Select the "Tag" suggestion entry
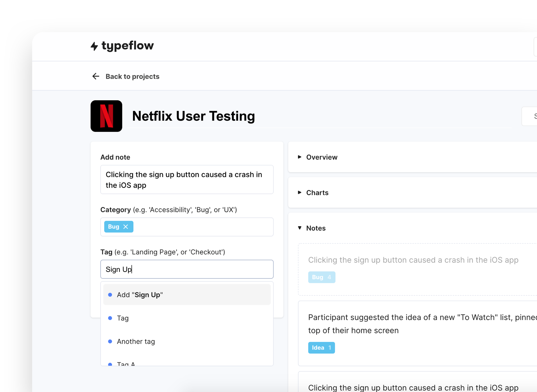 122,318
